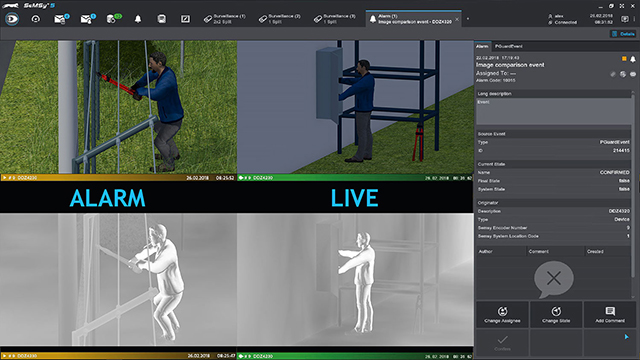Click the bell icon in alarm details header

point(633,60)
